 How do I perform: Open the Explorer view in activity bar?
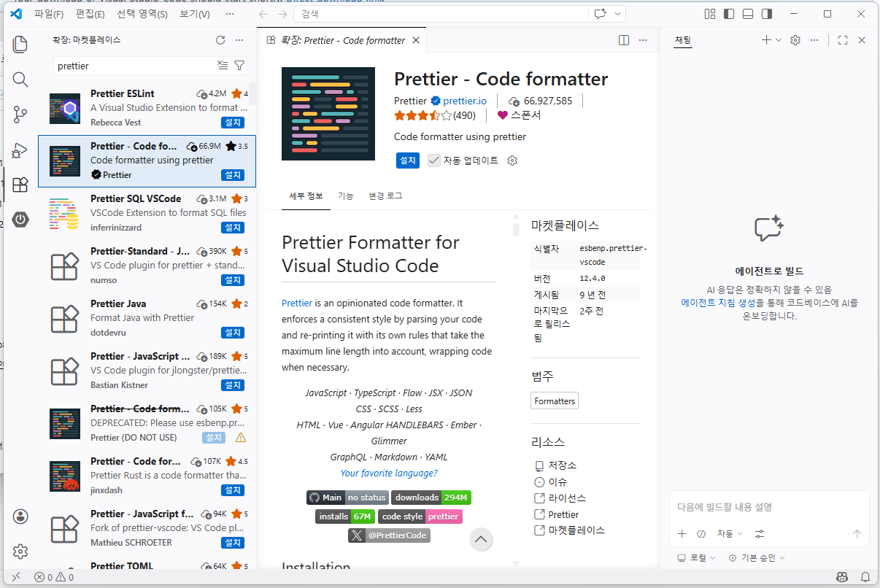pyautogui.click(x=20, y=45)
